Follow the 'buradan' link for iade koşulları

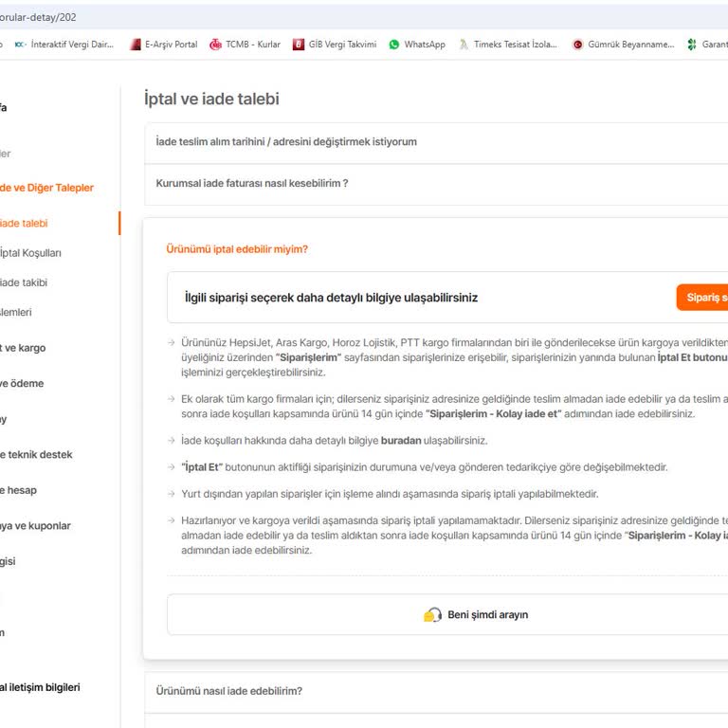point(401,441)
